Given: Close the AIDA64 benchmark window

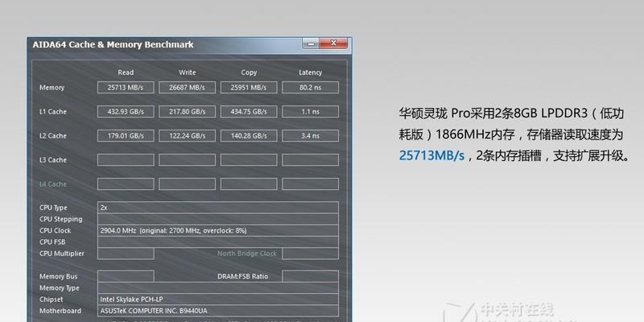Looking at the screenshot, I should click(x=333, y=43).
